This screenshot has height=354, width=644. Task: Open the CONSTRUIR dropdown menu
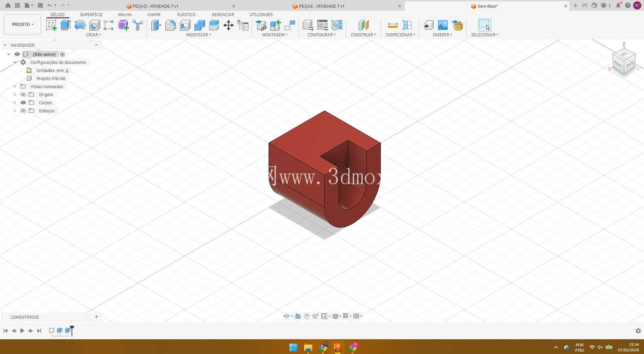pos(363,35)
